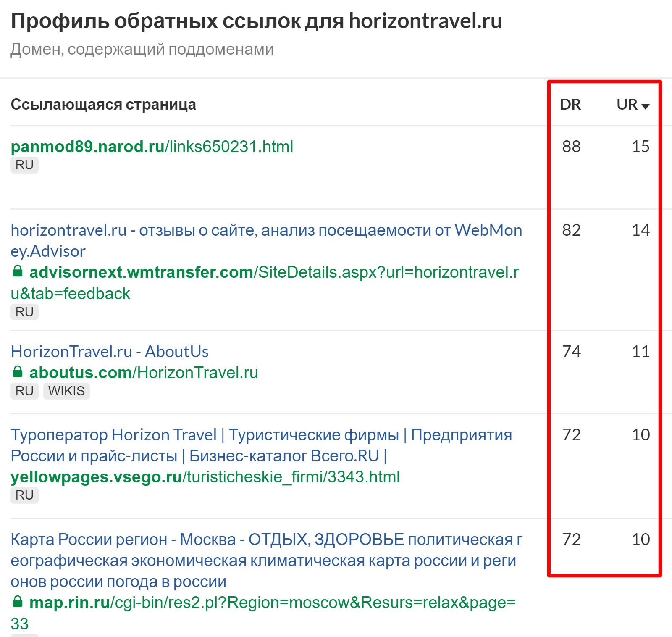Click the lock icon beside aboutus.com
The height and width of the screenshot is (637, 672).
click(x=17, y=371)
